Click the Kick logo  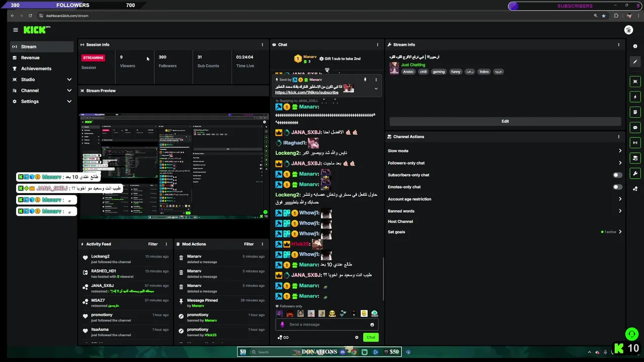pyautogui.click(x=37, y=30)
